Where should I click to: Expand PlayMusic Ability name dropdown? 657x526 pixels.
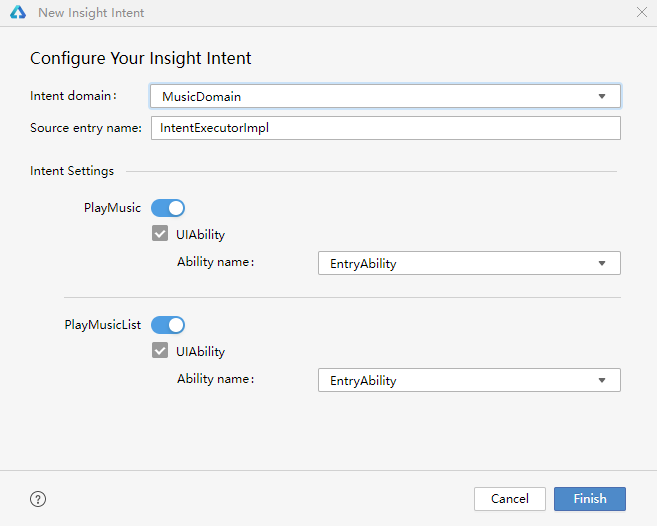[x=468, y=264]
